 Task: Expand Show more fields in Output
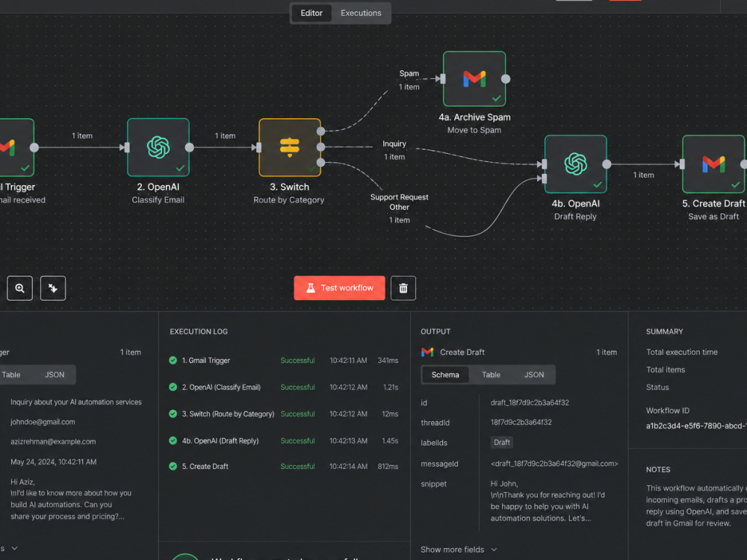pos(459,550)
